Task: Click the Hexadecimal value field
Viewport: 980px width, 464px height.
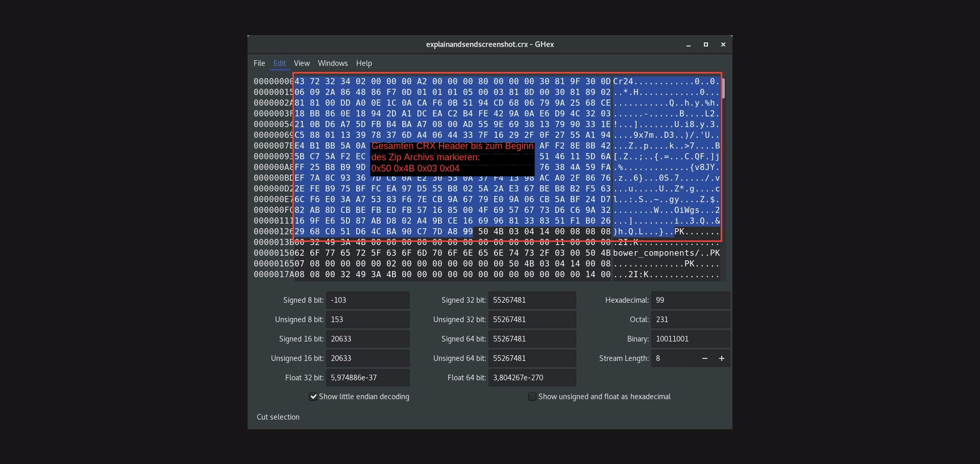Action: pyautogui.click(x=690, y=300)
